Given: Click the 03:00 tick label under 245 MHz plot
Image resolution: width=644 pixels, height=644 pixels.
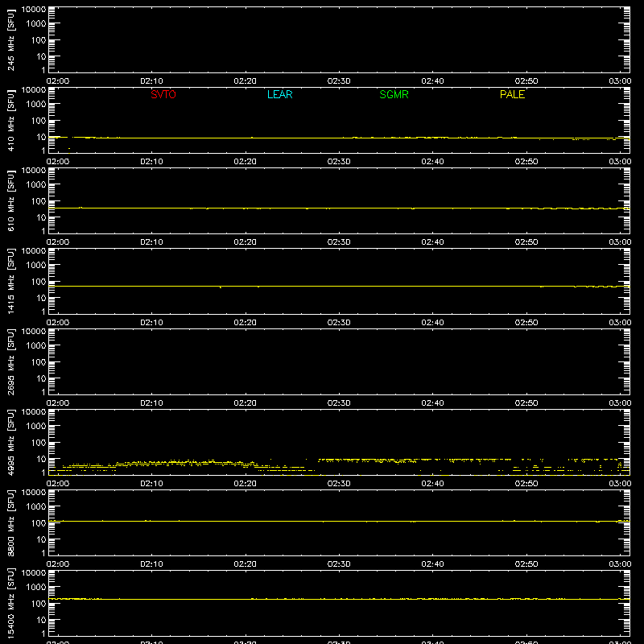Looking at the screenshot, I should (620, 81).
